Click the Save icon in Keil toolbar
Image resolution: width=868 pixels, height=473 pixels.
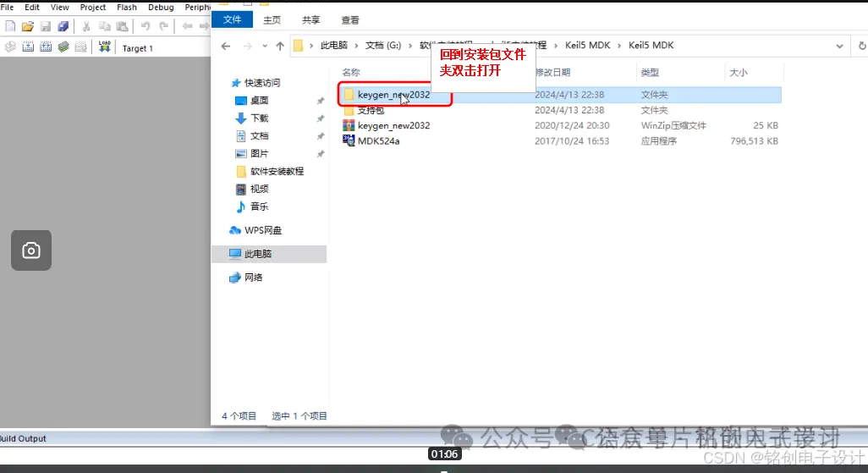point(46,26)
